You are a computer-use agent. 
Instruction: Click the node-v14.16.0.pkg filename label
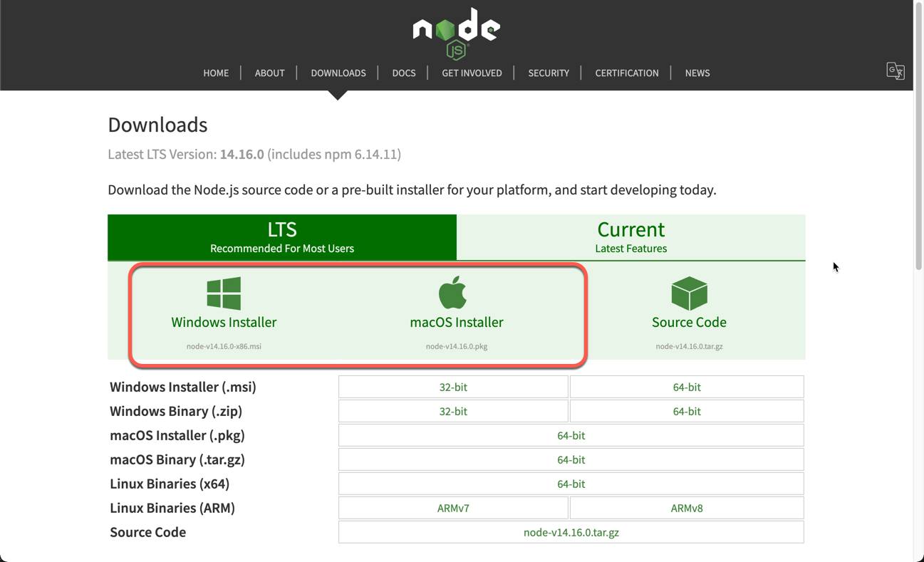(x=456, y=346)
